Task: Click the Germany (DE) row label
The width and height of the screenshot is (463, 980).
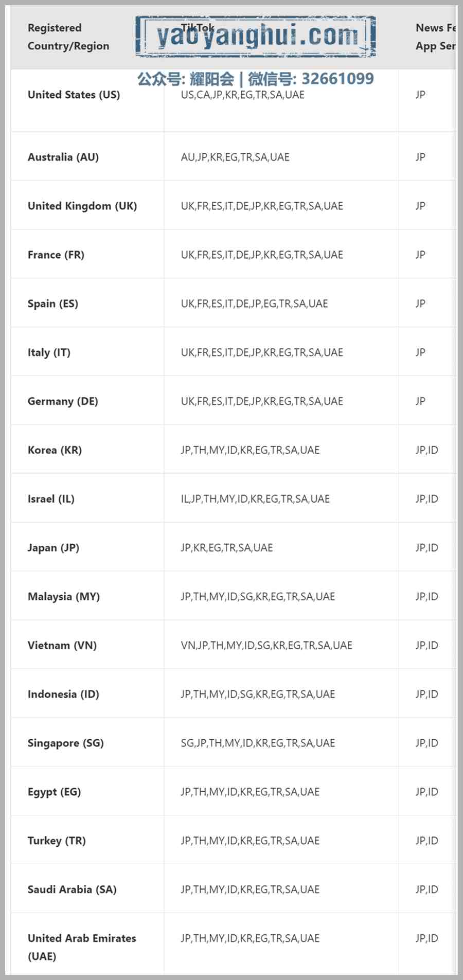Action: 63,401
